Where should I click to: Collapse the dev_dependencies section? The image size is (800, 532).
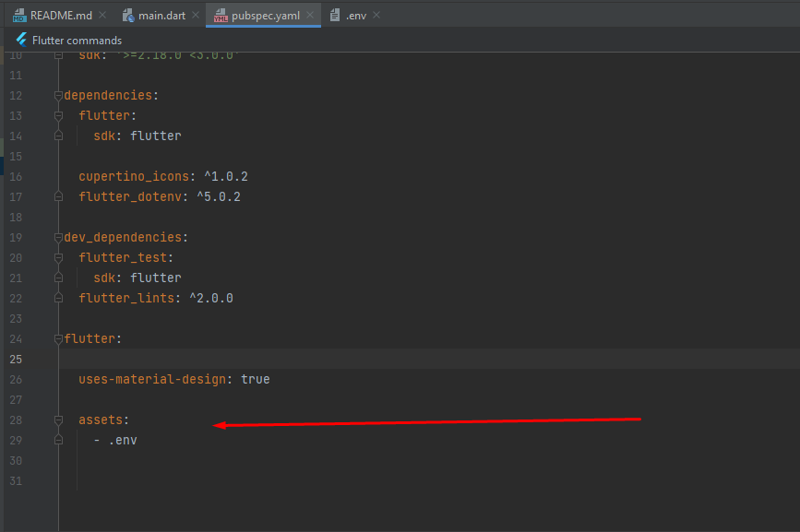[x=57, y=237]
